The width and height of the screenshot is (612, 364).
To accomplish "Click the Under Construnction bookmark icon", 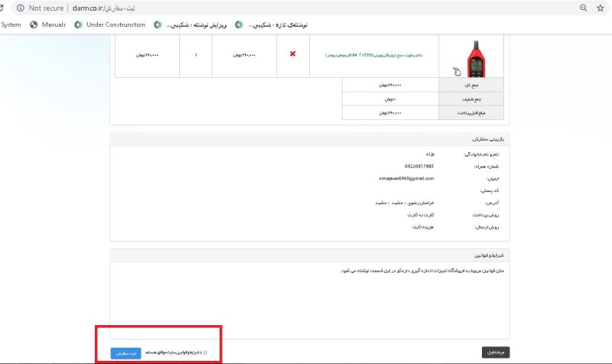I will point(78,24).
